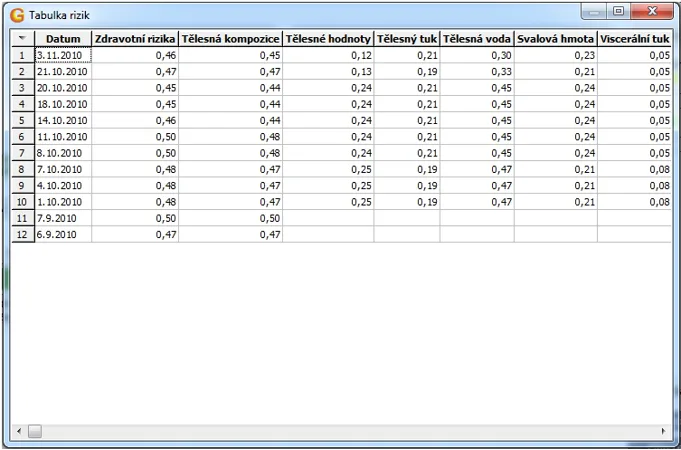Click the date cell 3.11.2010
Image resolution: width=681 pixels, height=450 pixels.
click(x=62, y=55)
